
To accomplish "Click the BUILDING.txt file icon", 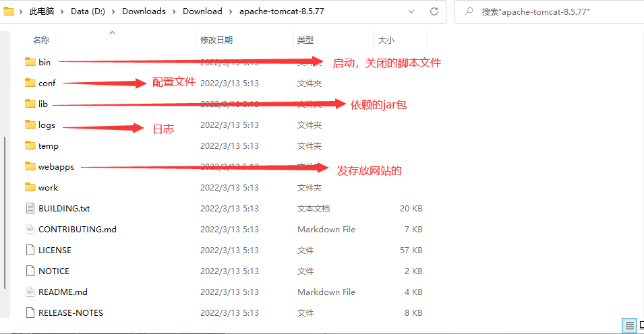I will pyautogui.click(x=30, y=209).
